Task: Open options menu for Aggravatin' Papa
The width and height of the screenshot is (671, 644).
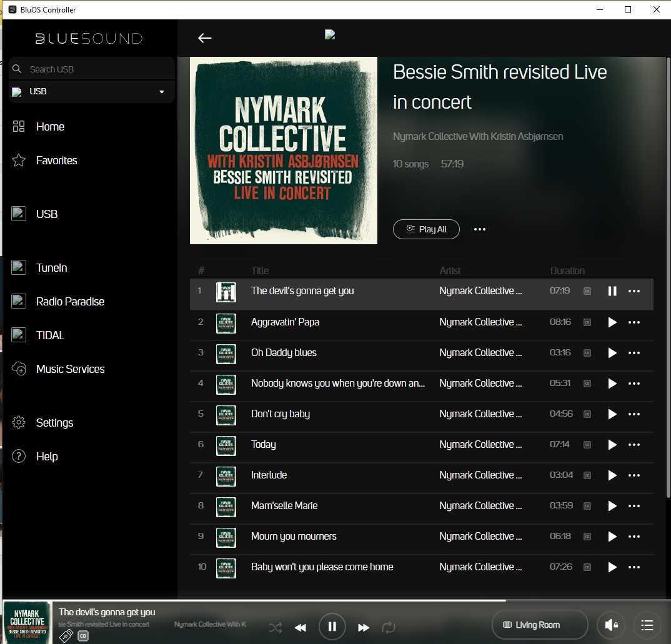Action: tap(634, 322)
